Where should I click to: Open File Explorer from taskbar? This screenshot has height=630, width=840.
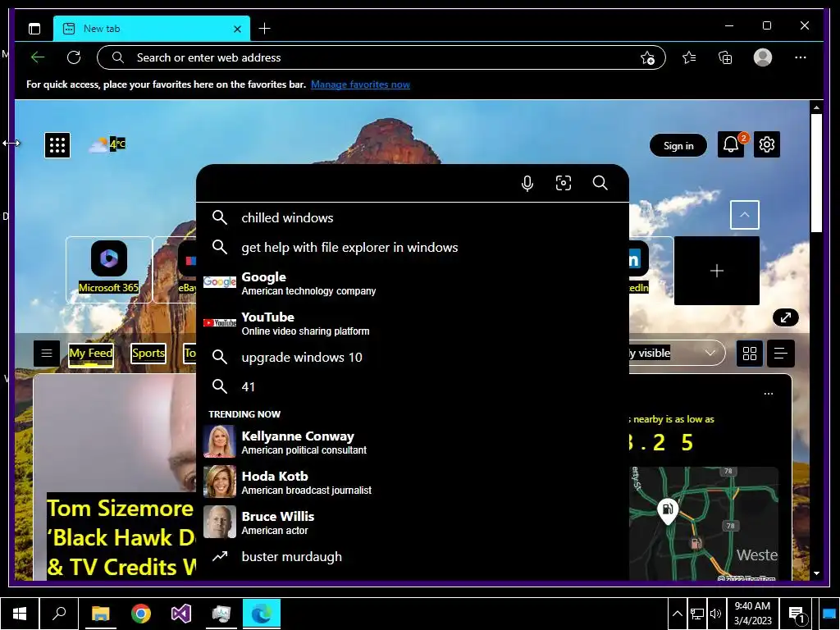click(x=100, y=614)
